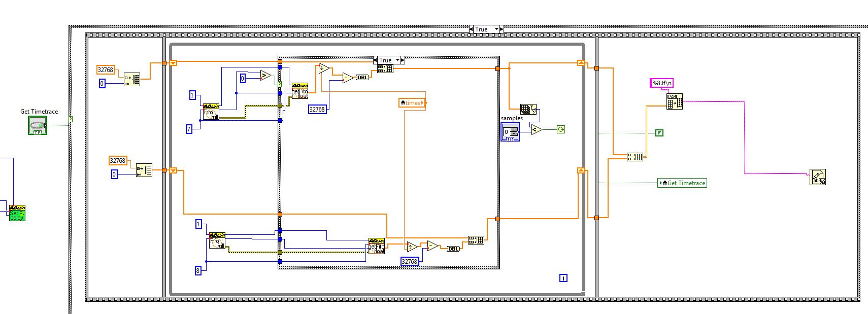Select the constant 1 wired to lower Fifo full
The height and width of the screenshot is (314, 868).
[198, 224]
